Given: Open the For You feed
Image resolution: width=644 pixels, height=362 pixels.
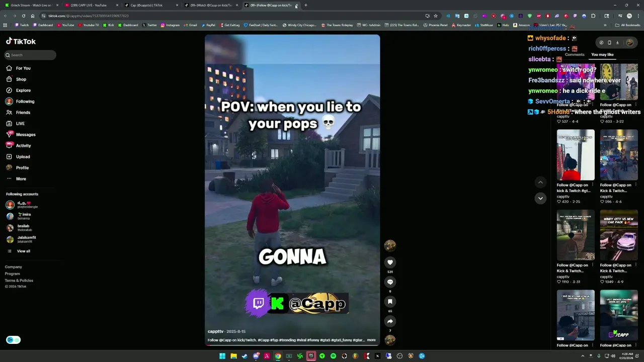Looking at the screenshot, I should (19, 68).
